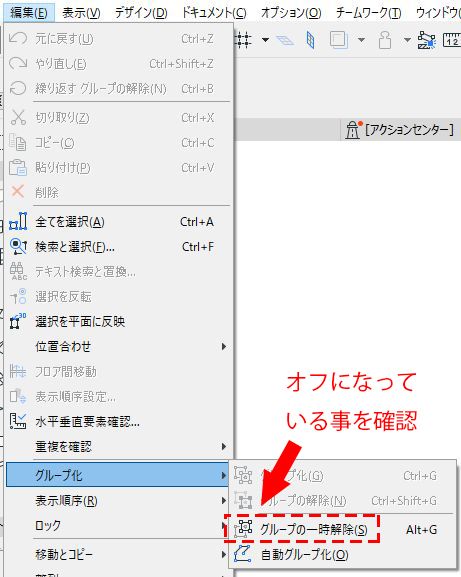Open dropdown arrow next to trace icon
461x577 pixels.
point(361,40)
